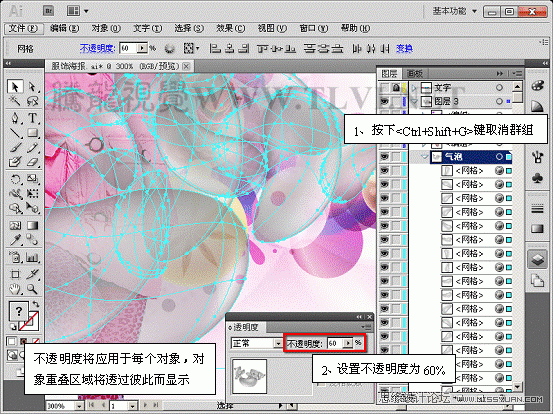Select the Magic Wand tool
The height and width of the screenshot is (414, 553).
click(14, 101)
